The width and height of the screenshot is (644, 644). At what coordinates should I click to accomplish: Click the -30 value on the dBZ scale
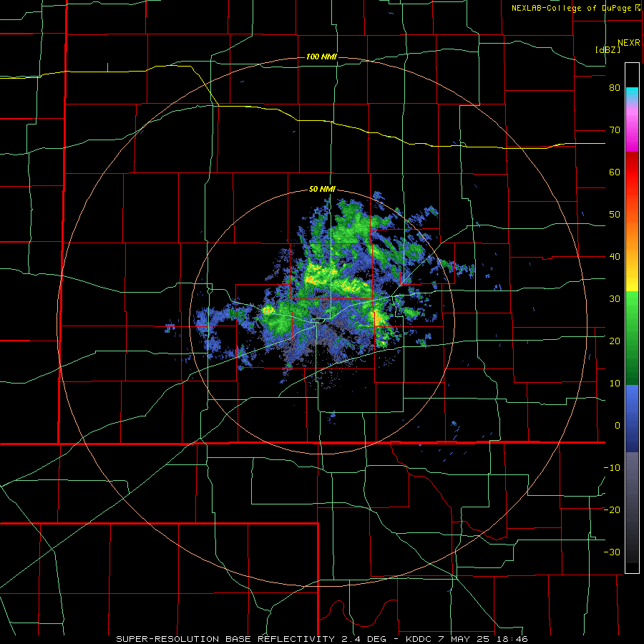point(612,552)
